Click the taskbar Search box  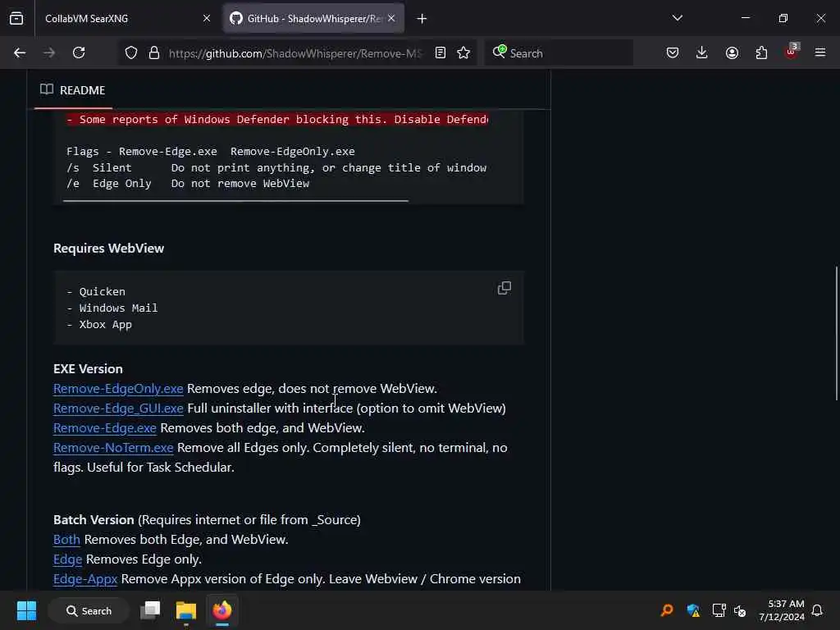(89, 610)
